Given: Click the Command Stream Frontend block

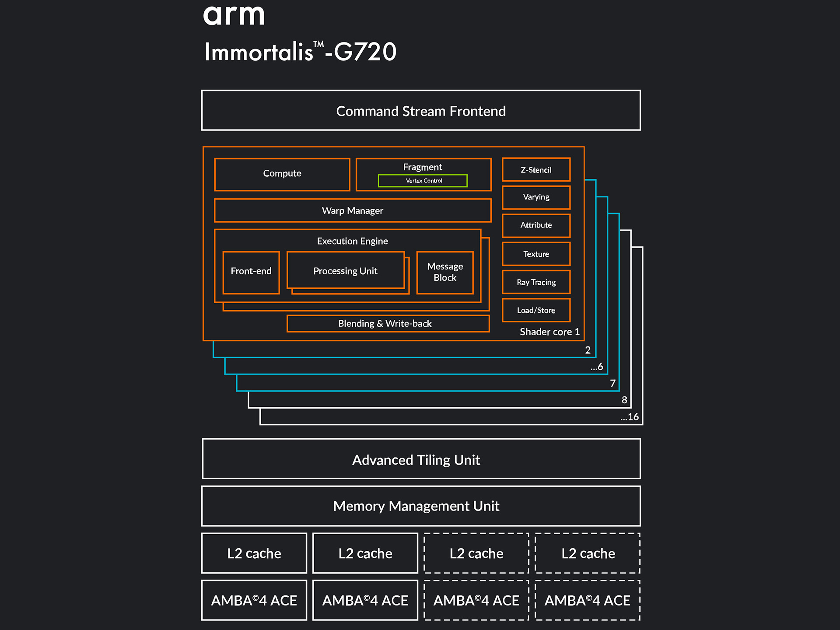Looking at the screenshot, I should pyautogui.click(x=421, y=111).
